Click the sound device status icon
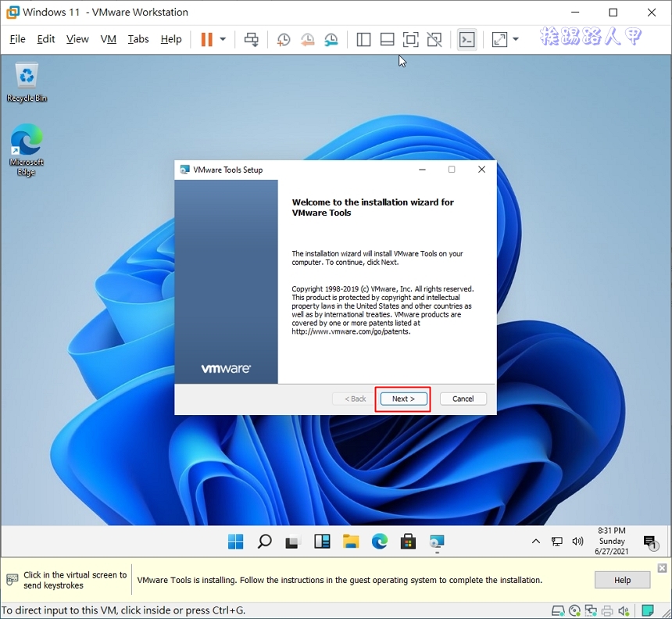This screenshot has height=619, width=672. 624,610
